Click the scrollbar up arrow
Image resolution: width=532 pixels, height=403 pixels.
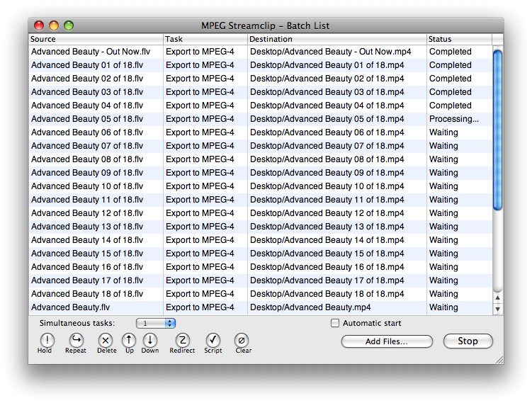pyautogui.click(x=497, y=297)
